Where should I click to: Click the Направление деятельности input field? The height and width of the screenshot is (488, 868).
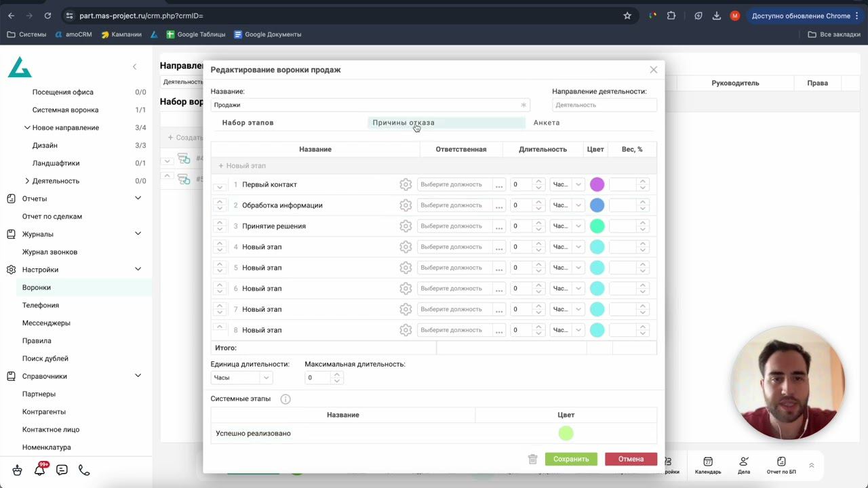[604, 105]
